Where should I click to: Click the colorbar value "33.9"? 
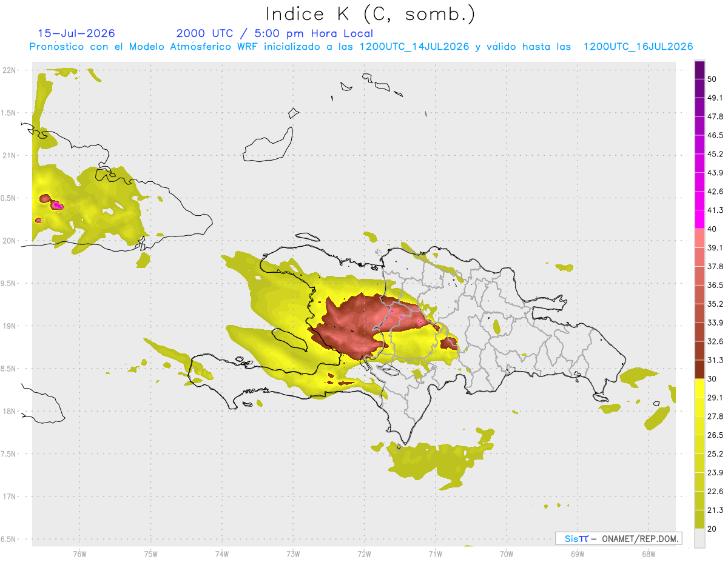click(x=715, y=323)
